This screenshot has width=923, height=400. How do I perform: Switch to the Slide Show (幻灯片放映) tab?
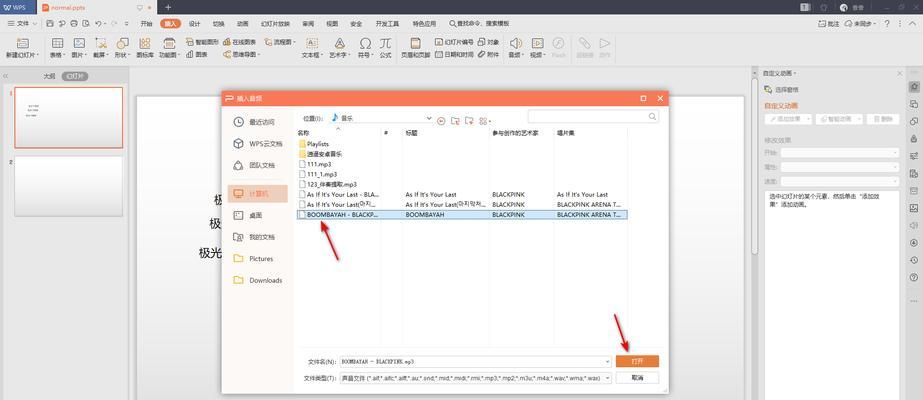click(x=275, y=24)
